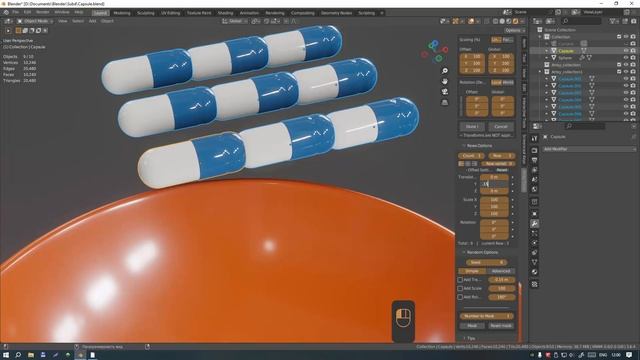Select solid viewport shading sphere

(502, 21)
